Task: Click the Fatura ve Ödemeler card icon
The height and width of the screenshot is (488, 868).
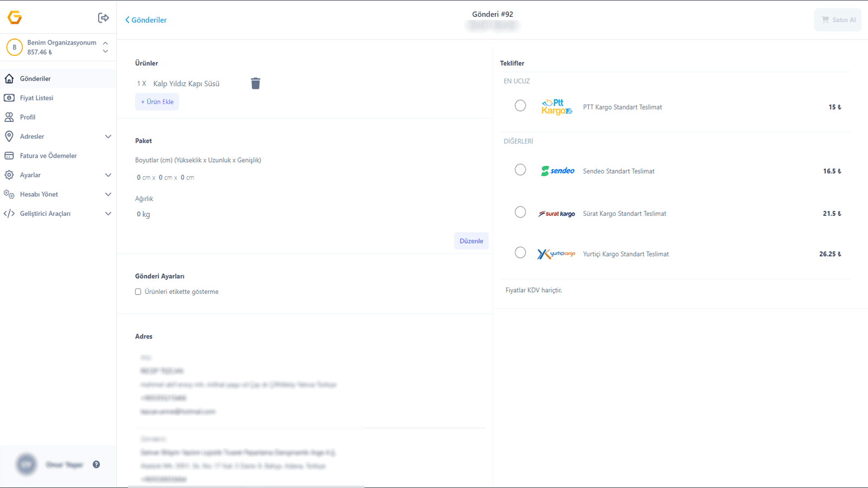Action: (9, 156)
